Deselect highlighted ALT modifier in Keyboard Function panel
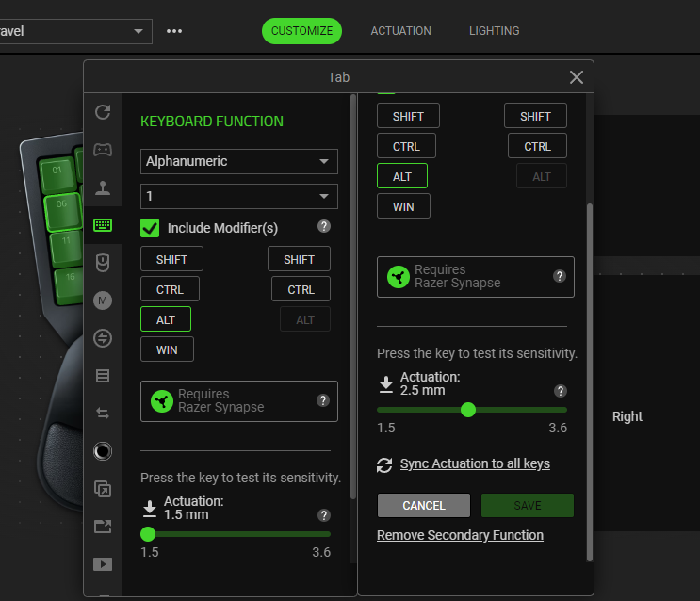This screenshot has width=700, height=601. pyautogui.click(x=166, y=319)
